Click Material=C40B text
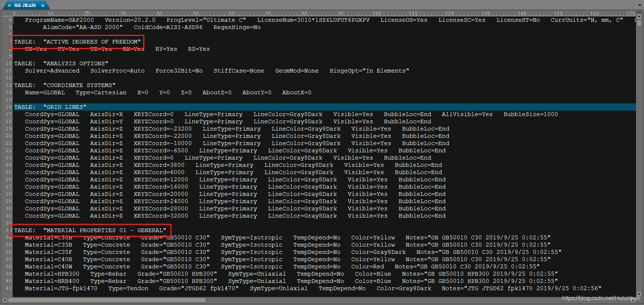 49,259
